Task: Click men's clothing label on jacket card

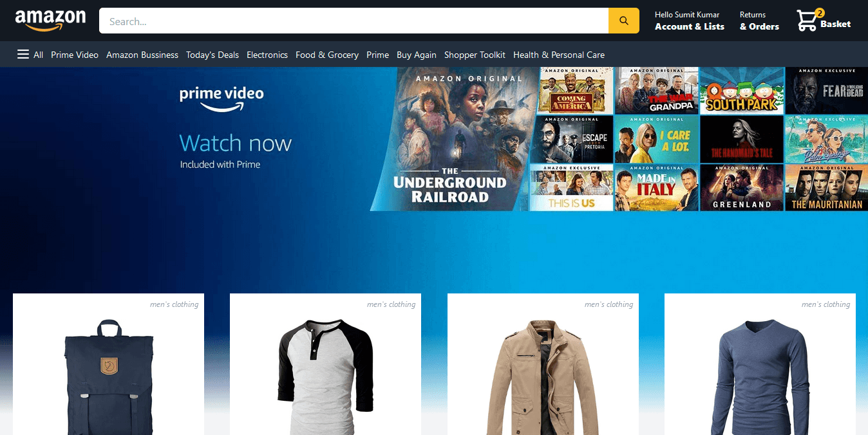Action: coord(609,304)
